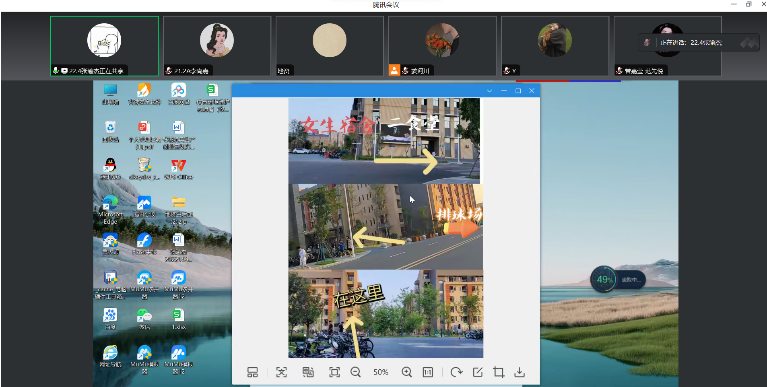Click the image translate icon
Image resolution: width=767 pixels, height=387 pixels.
[308, 372]
